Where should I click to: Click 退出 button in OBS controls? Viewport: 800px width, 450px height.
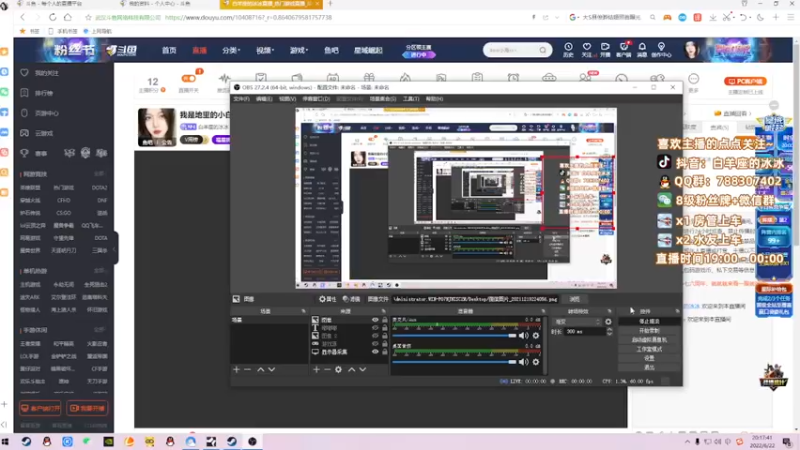(x=649, y=367)
